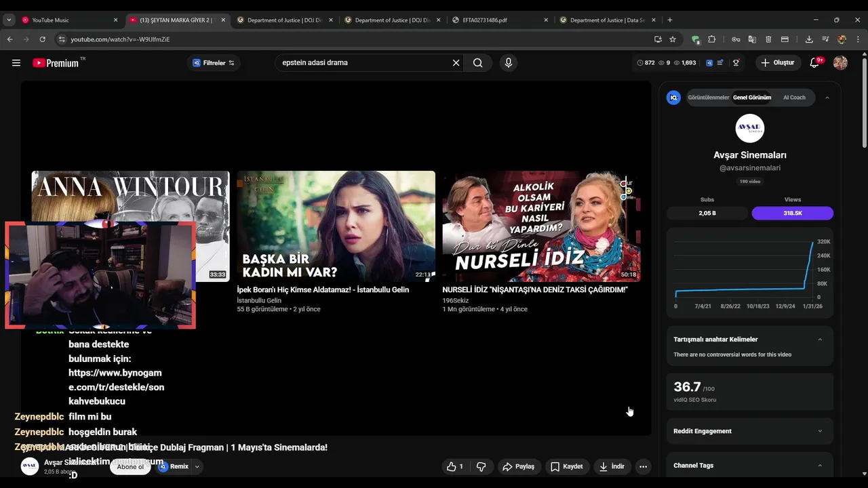Share video with Paylaş button

(x=518, y=466)
